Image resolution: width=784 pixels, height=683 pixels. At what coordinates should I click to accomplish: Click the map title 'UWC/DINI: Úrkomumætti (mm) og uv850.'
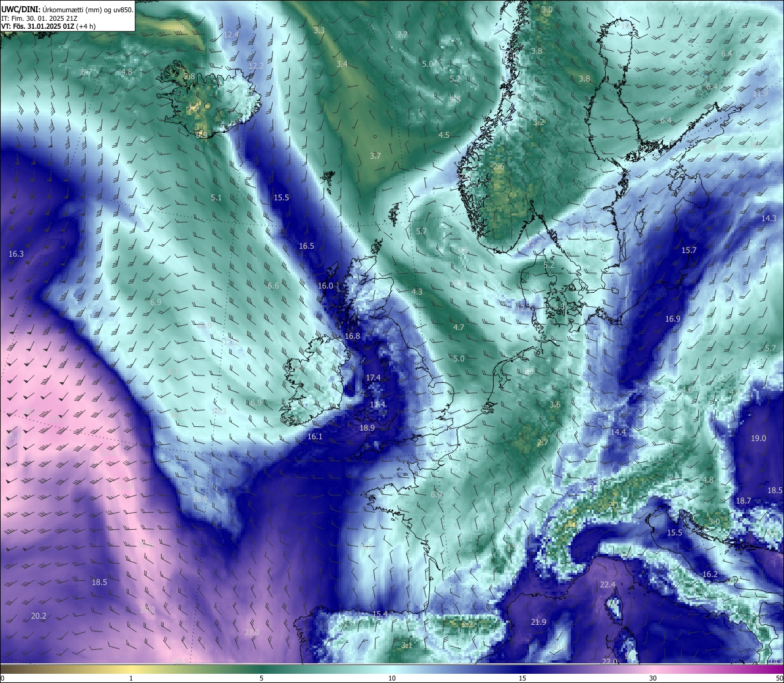point(67,9)
